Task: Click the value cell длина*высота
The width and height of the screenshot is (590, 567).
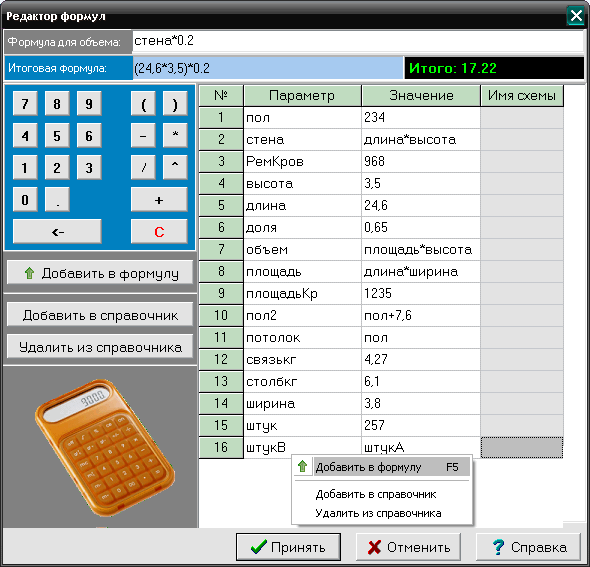Action: [421, 140]
